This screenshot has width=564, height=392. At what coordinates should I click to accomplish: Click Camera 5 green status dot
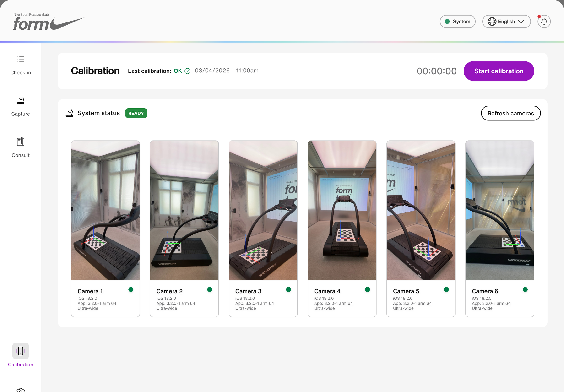[446, 290]
